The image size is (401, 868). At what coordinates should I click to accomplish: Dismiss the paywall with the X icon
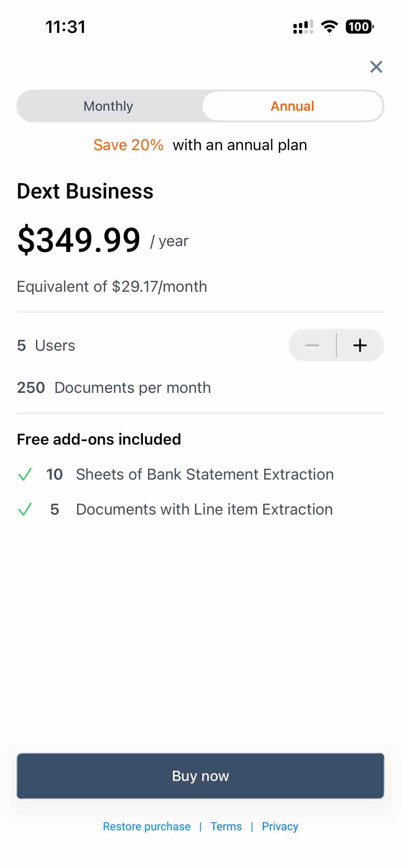pyautogui.click(x=376, y=67)
